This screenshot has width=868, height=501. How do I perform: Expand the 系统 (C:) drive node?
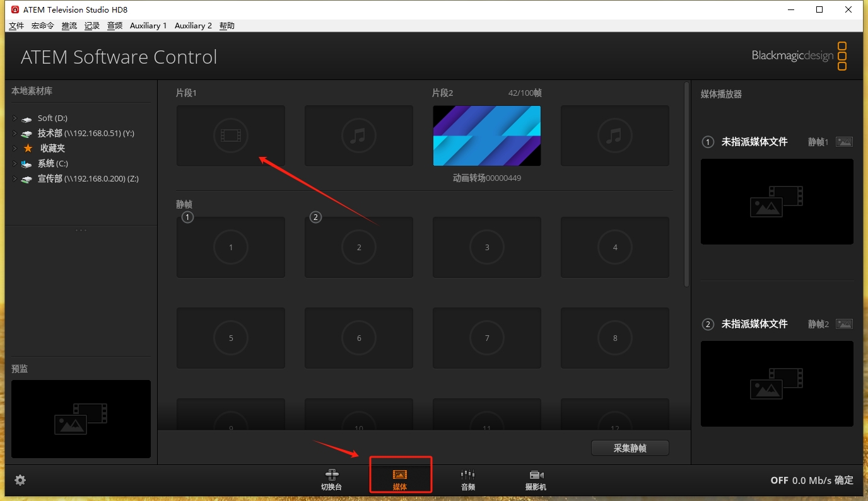(x=15, y=163)
